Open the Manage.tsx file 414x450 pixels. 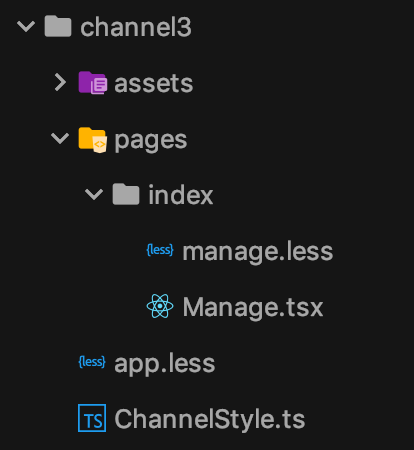[x=253, y=307]
